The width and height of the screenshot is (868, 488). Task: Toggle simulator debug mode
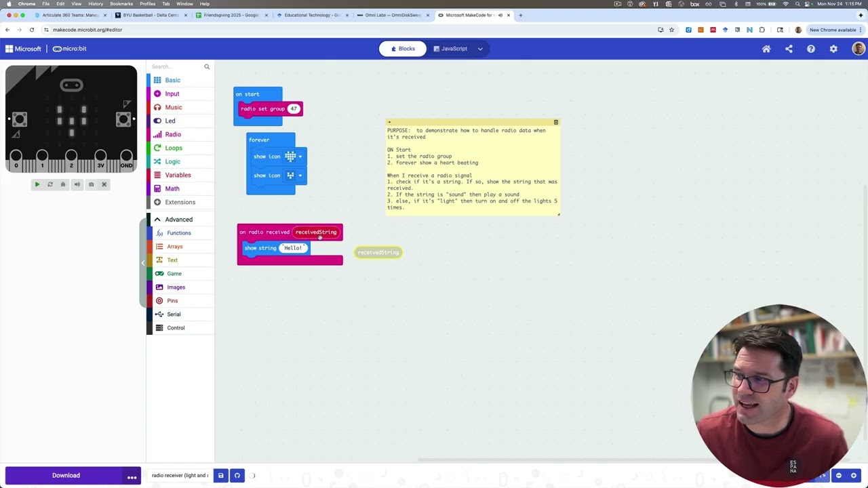pos(63,184)
